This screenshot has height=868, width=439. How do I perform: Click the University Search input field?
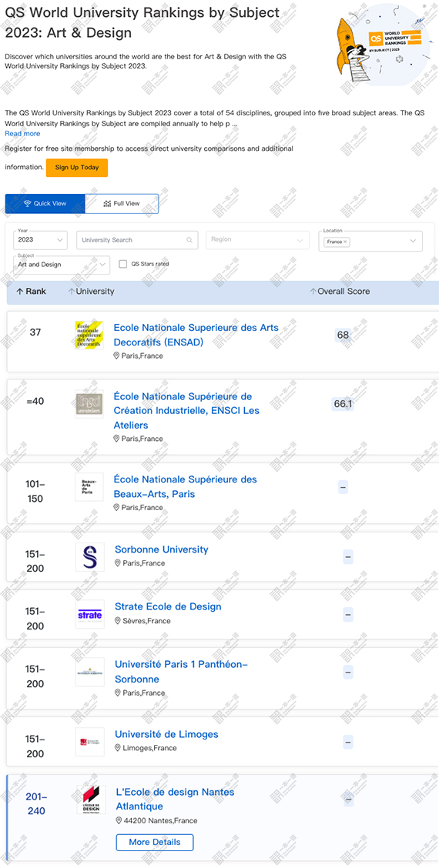[x=137, y=240]
